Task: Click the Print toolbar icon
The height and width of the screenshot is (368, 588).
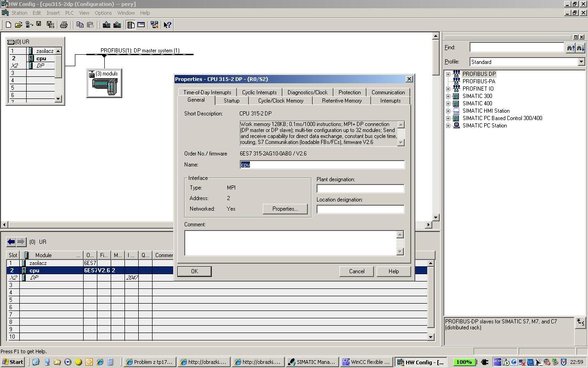Action: [63, 25]
